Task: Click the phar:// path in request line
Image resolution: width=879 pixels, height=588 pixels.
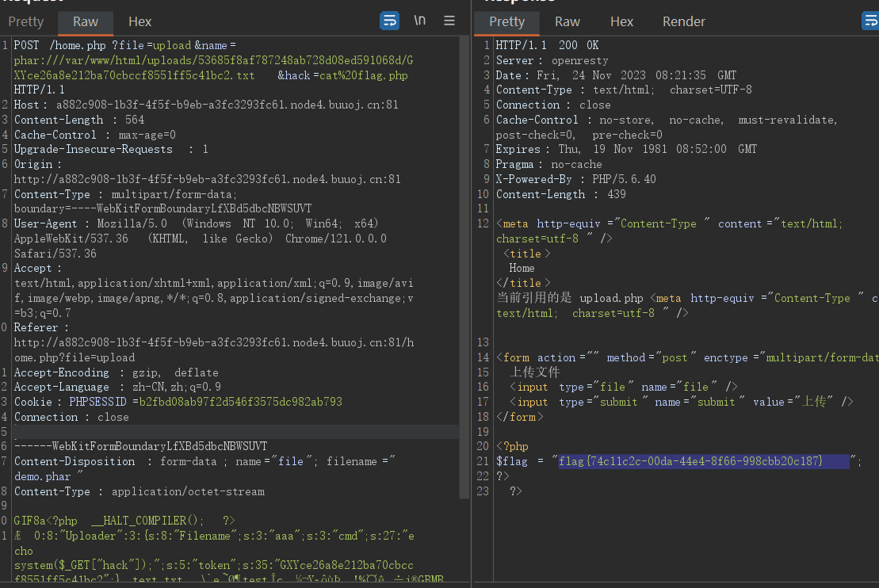Action: click(213, 68)
